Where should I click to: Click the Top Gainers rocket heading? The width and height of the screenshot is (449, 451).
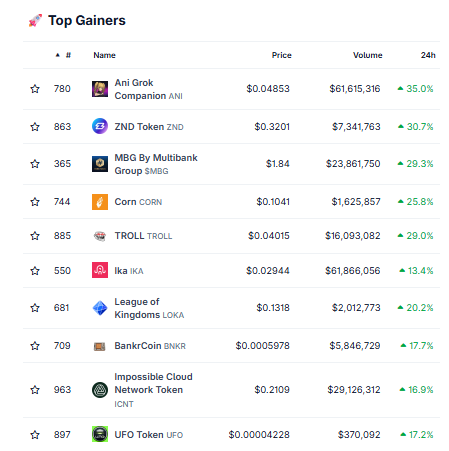77,21
